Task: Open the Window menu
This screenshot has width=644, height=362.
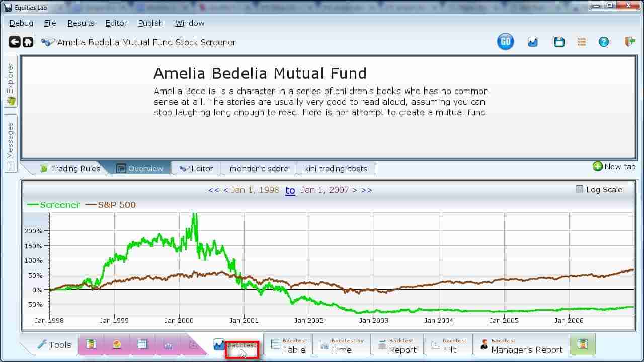Action: 190,23
